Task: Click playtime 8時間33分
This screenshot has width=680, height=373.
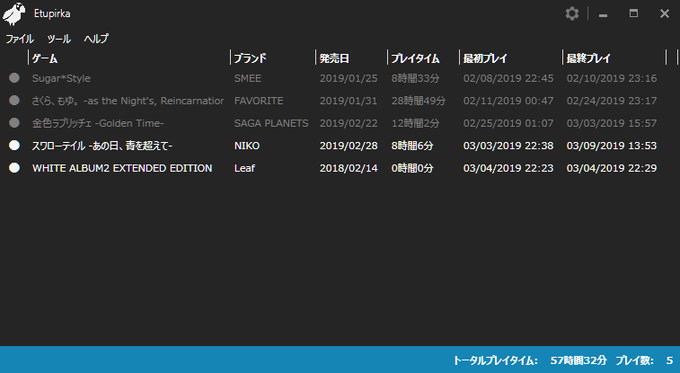Action: [x=415, y=79]
